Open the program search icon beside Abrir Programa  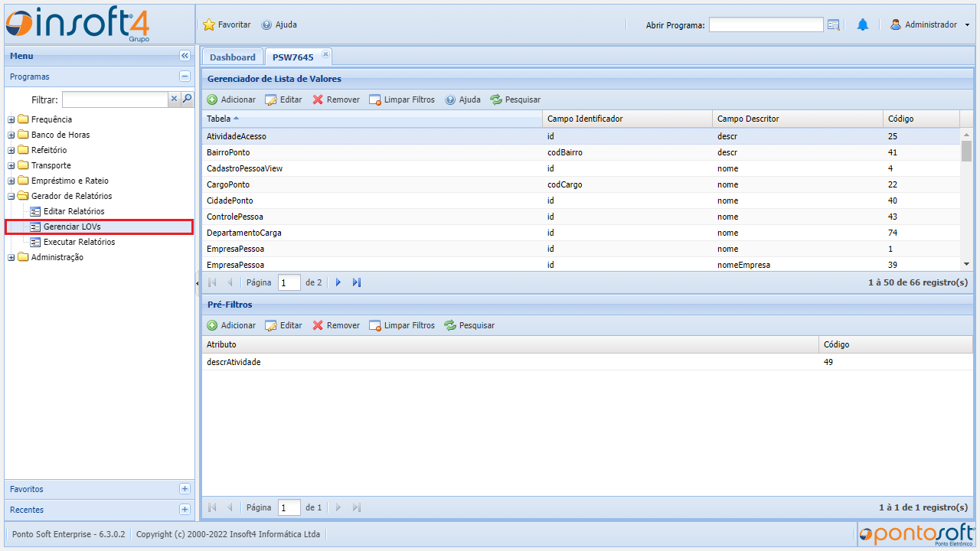(x=834, y=24)
